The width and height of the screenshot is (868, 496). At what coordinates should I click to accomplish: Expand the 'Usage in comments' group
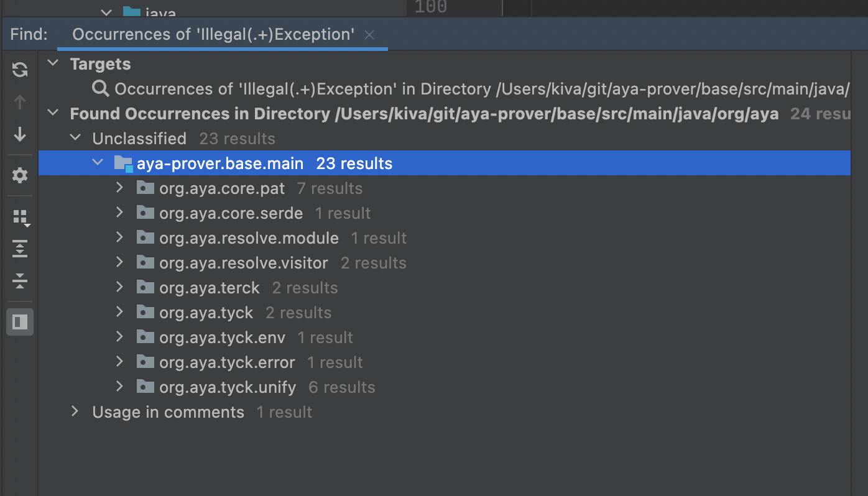(75, 411)
